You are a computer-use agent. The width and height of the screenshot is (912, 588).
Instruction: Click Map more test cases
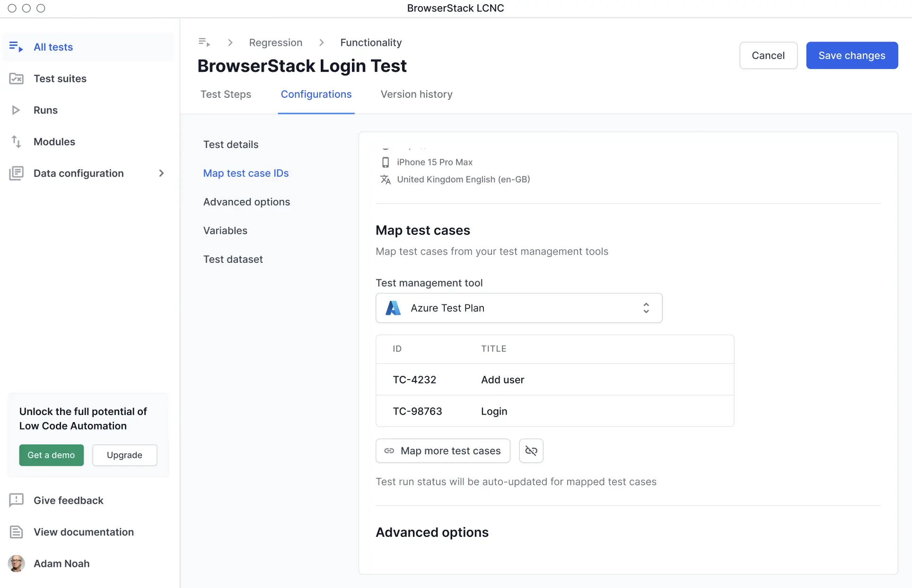coord(443,450)
